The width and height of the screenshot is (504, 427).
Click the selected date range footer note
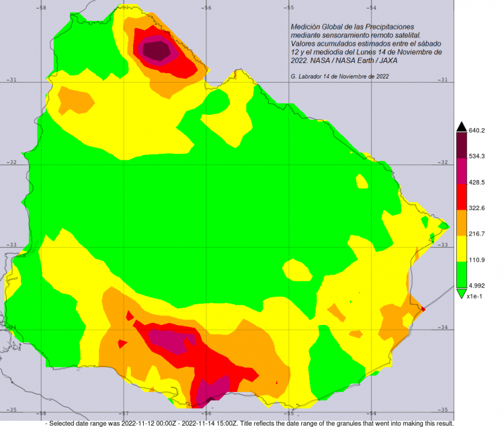[x=249, y=423]
